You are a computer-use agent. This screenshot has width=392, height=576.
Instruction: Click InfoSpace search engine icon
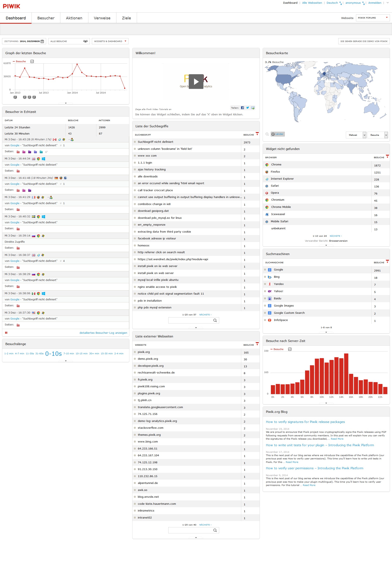pos(270,320)
